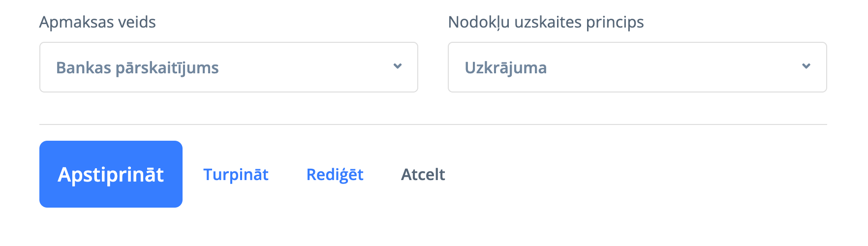Click the Nodokļu uzskaites princips label
868x246 pixels.
(x=546, y=22)
